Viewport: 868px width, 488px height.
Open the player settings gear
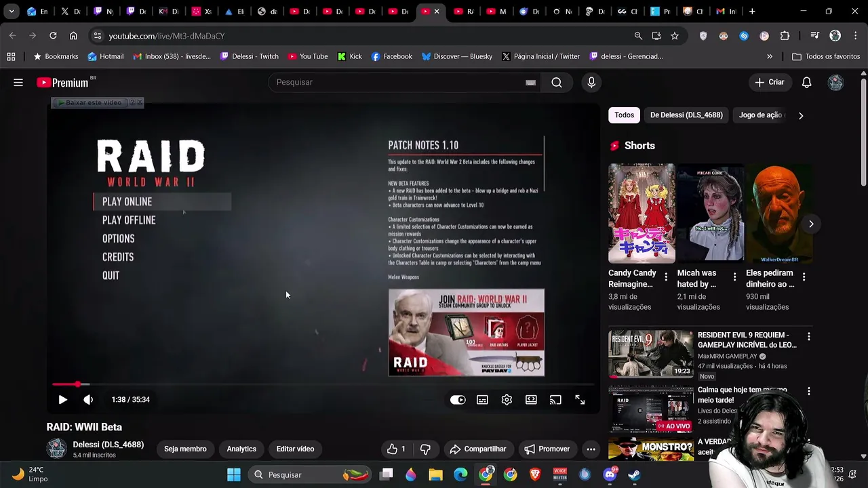coord(507,400)
